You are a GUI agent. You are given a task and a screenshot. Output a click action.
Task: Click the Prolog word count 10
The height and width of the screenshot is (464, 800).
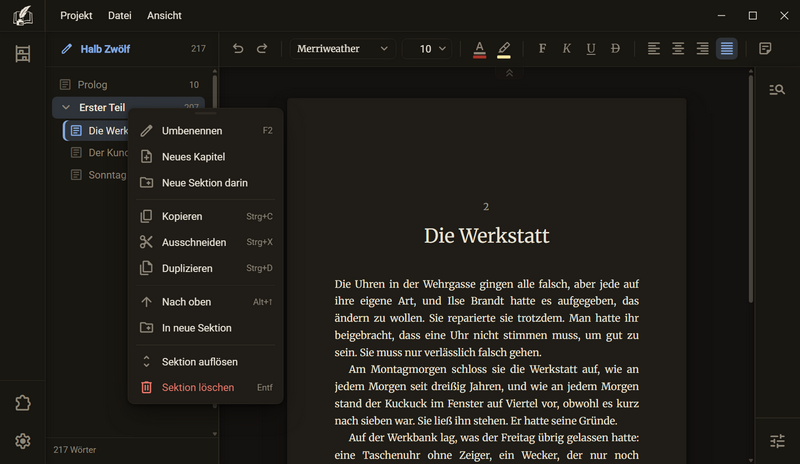194,85
